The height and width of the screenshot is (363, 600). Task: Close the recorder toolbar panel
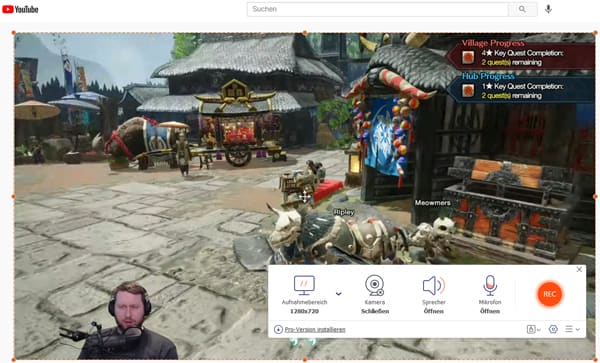click(579, 270)
